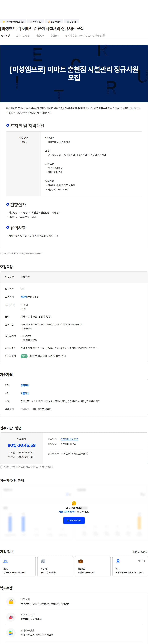Click the blue 경력무관 text in 지원자격
This screenshot has height=644, width=148.
pos(25,385)
